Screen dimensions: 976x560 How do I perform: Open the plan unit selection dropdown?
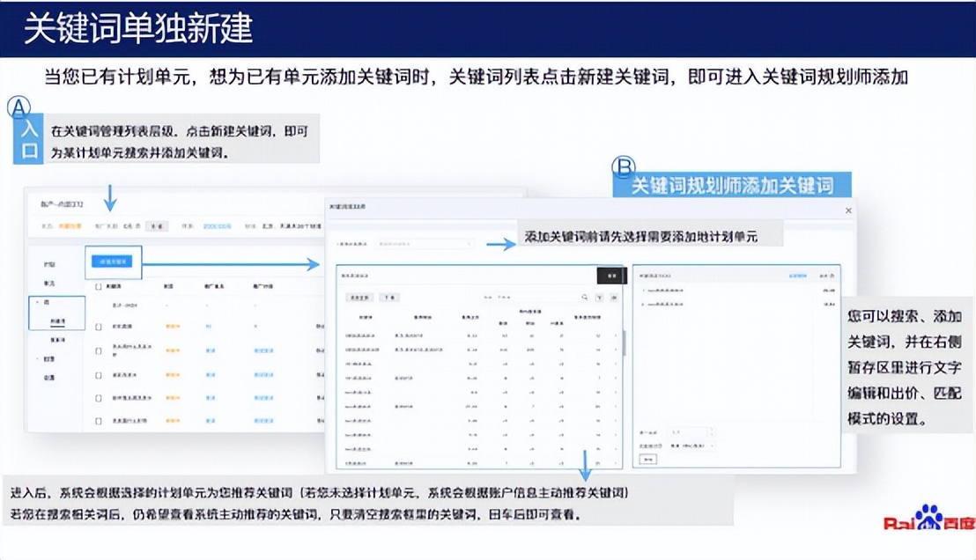(x=425, y=244)
